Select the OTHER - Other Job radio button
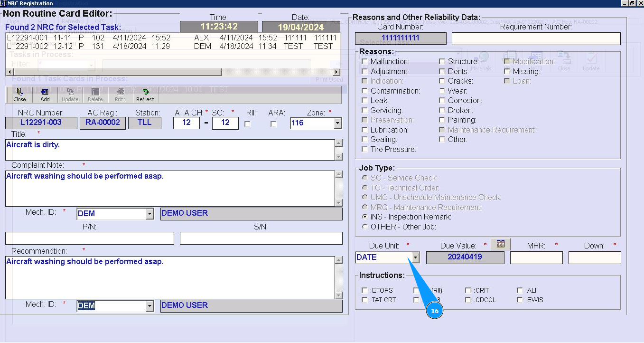644x343 pixels. tap(364, 227)
